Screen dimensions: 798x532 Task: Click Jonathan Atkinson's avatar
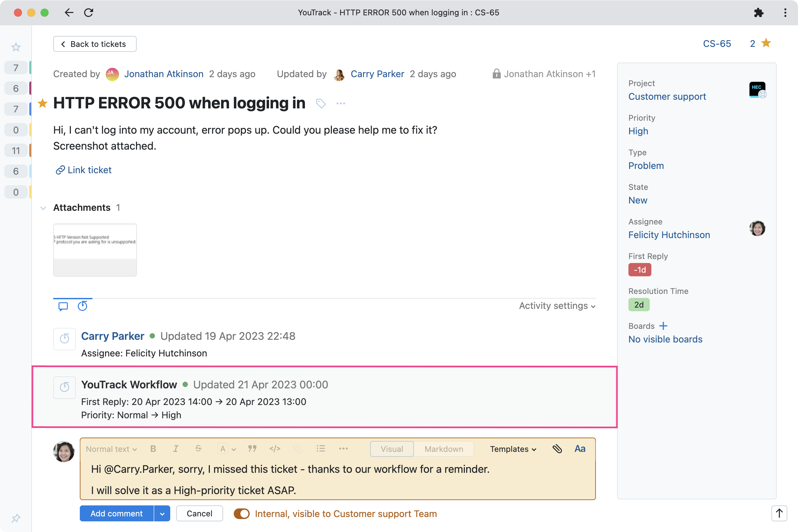click(112, 74)
